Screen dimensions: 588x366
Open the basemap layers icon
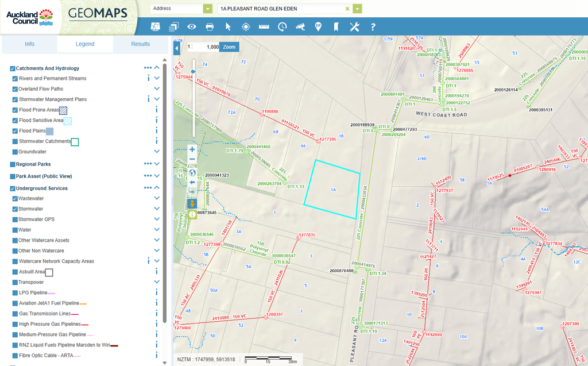tap(173, 26)
